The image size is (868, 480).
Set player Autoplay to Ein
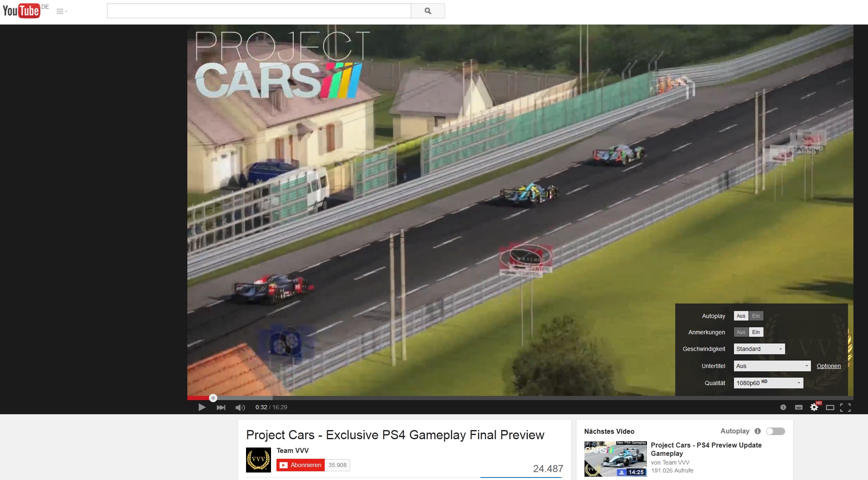click(x=756, y=316)
